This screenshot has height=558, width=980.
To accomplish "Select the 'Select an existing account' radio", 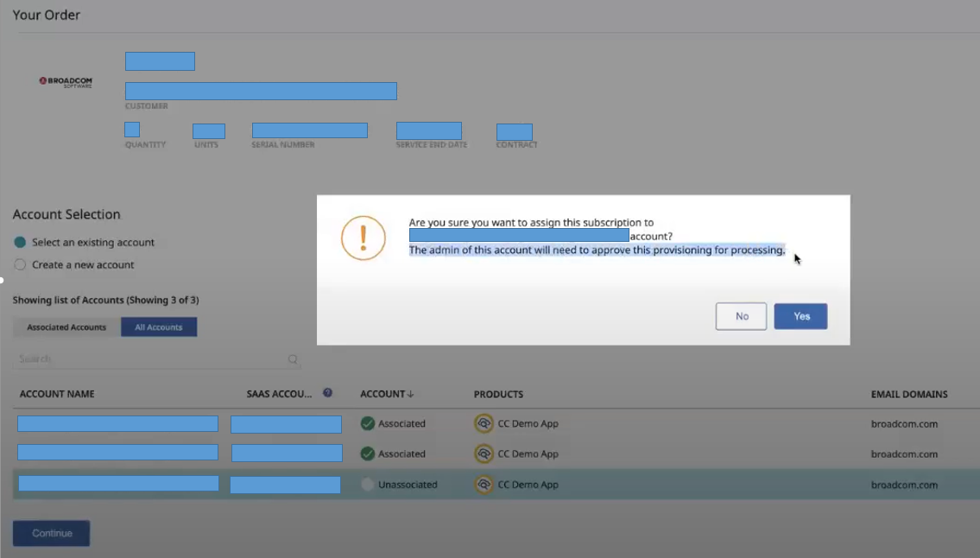I will point(20,242).
